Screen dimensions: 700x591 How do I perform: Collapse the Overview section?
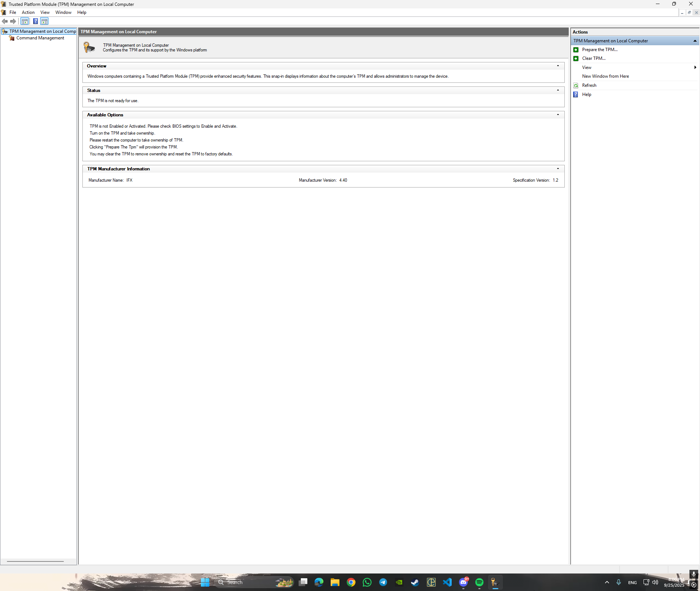pyautogui.click(x=558, y=66)
